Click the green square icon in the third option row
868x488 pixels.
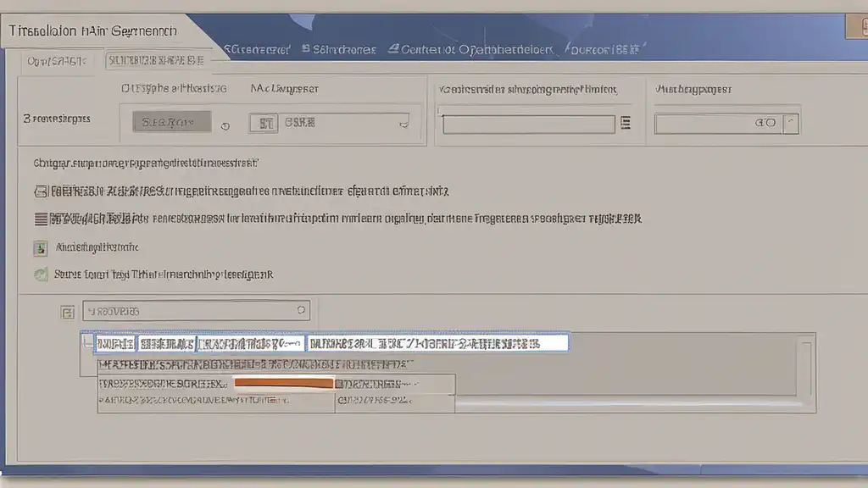tap(41, 248)
